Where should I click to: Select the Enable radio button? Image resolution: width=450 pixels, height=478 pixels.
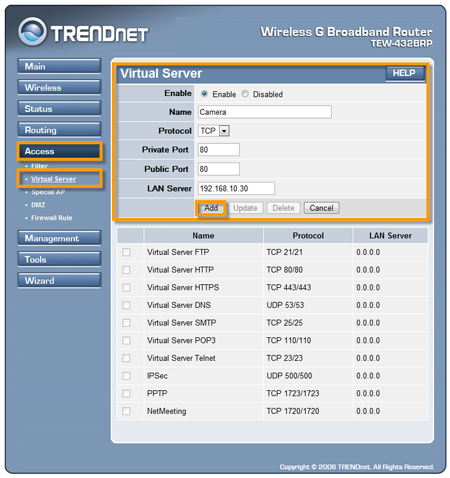[204, 94]
